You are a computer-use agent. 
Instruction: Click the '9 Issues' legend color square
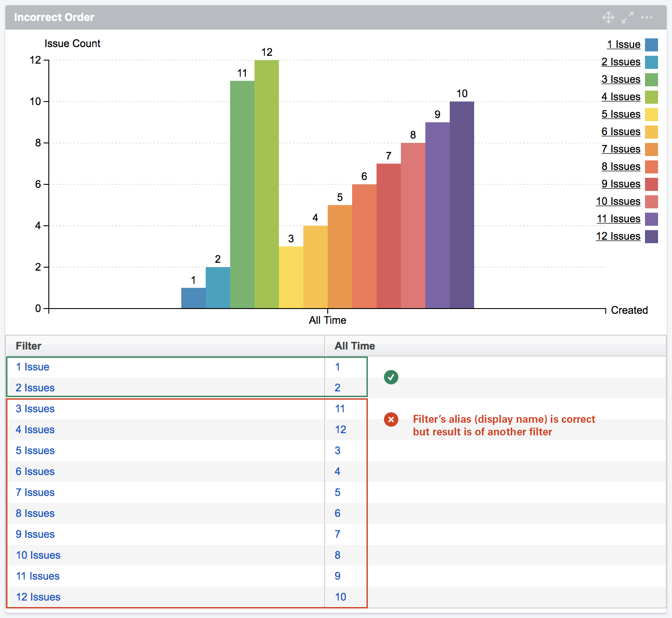652,184
